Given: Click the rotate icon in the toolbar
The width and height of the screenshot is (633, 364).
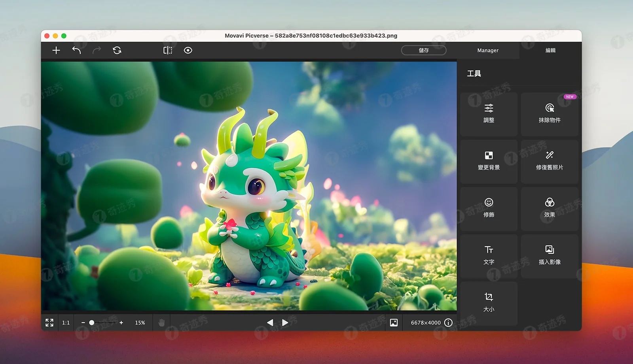Looking at the screenshot, I should [117, 50].
